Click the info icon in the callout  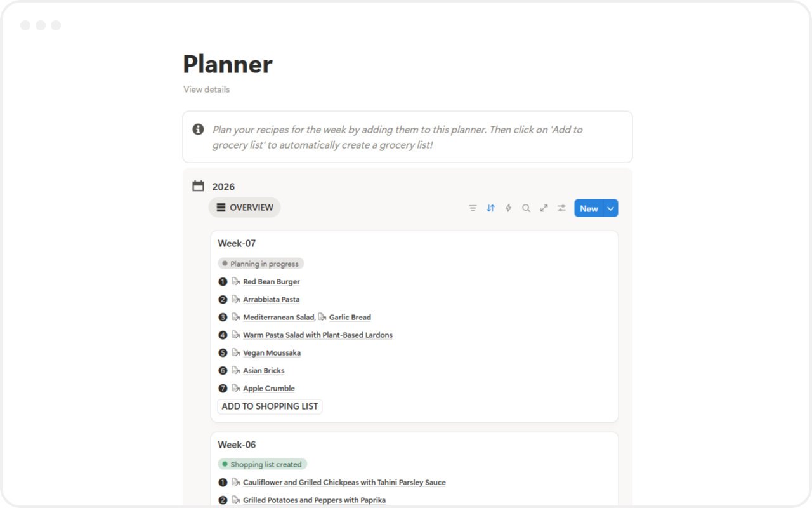coord(199,130)
